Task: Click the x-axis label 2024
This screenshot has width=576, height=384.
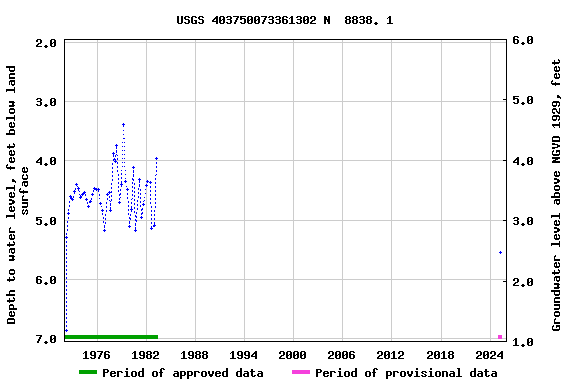Action: (489, 355)
